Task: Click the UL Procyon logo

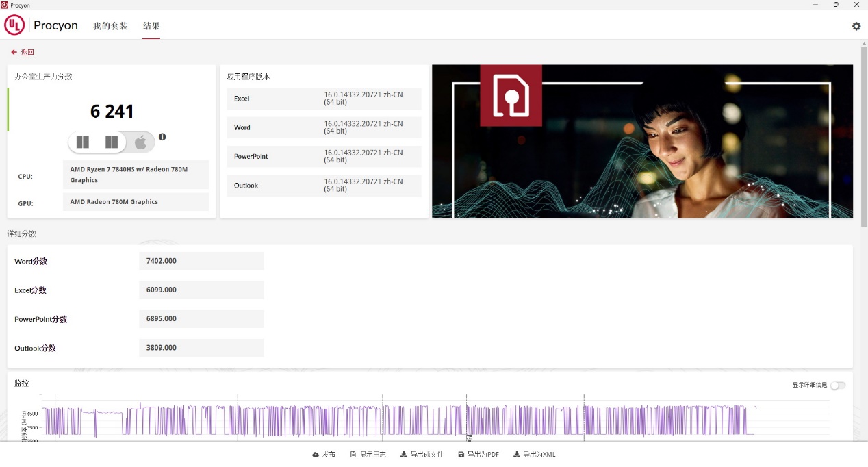Action: [x=41, y=26]
